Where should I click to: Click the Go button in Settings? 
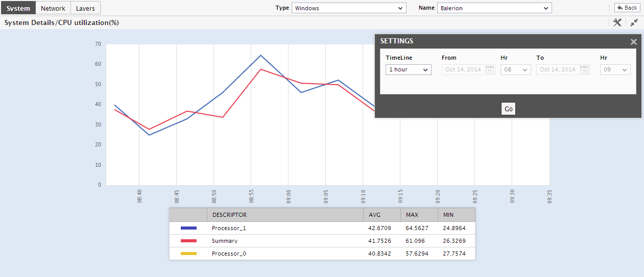(508, 109)
